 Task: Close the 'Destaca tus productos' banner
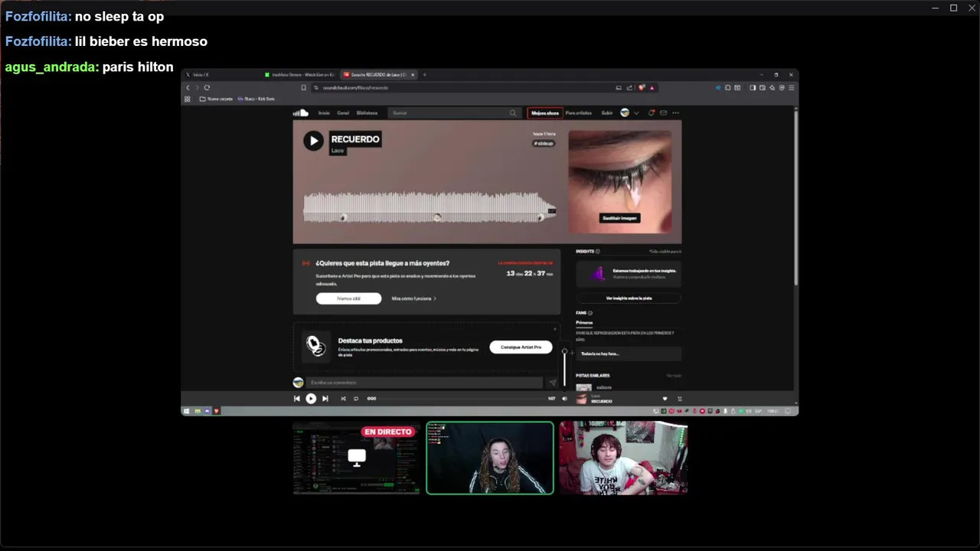pyautogui.click(x=555, y=329)
